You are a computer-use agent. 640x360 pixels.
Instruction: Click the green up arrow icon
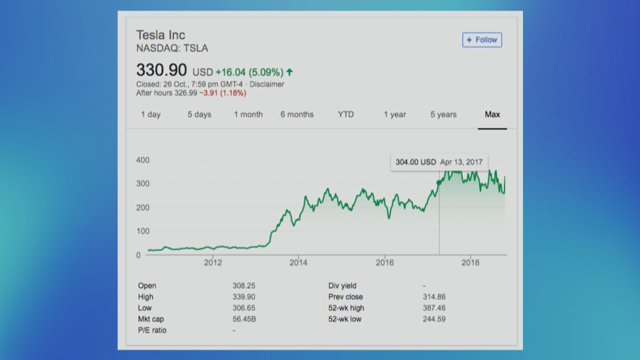(290, 72)
